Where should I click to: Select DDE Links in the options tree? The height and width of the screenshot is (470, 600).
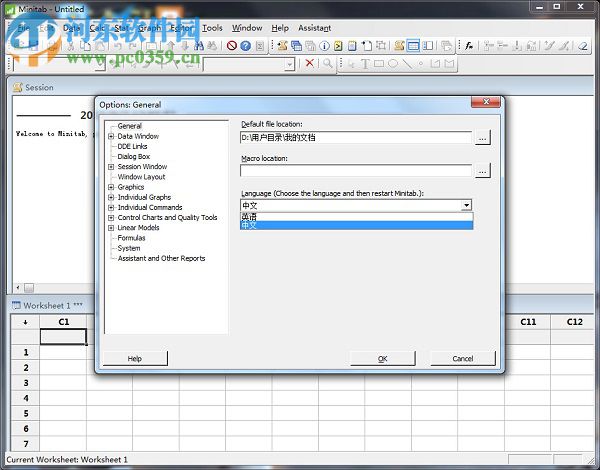(x=132, y=146)
